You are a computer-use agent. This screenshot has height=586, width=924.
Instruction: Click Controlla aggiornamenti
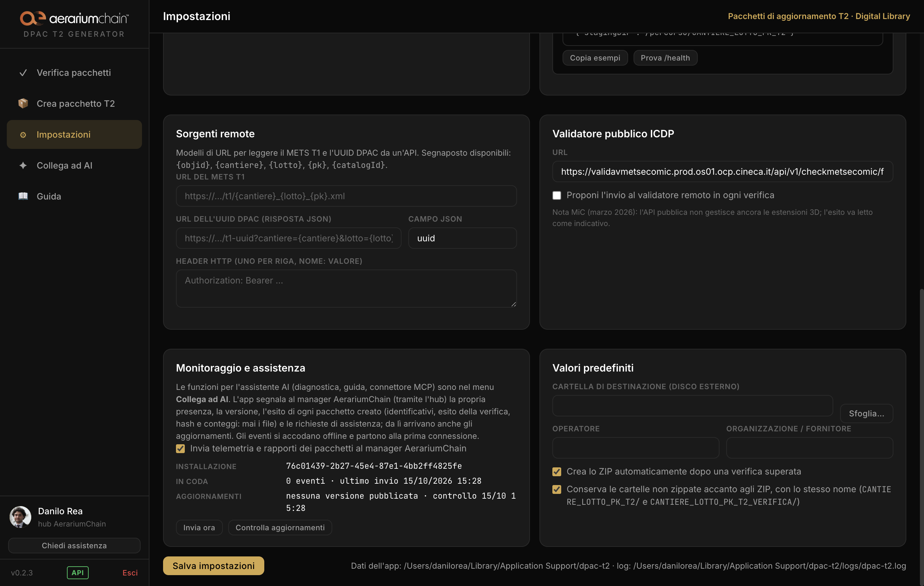tap(280, 528)
